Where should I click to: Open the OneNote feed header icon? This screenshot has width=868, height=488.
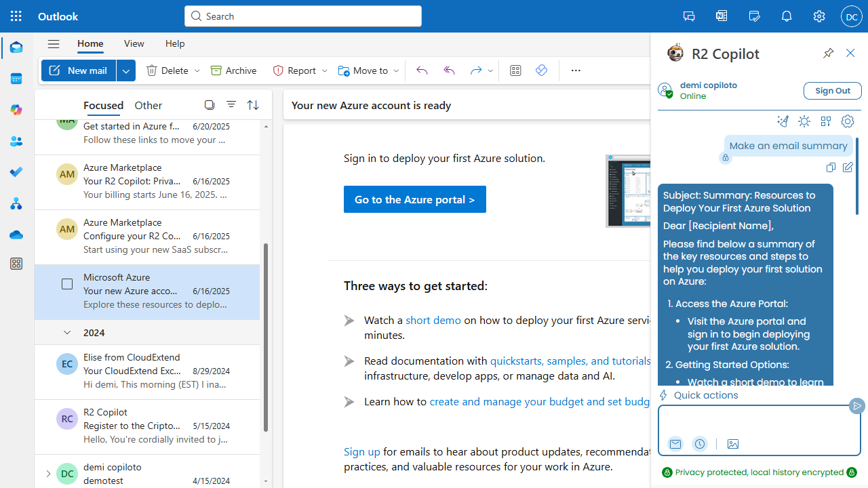[722, 16]
